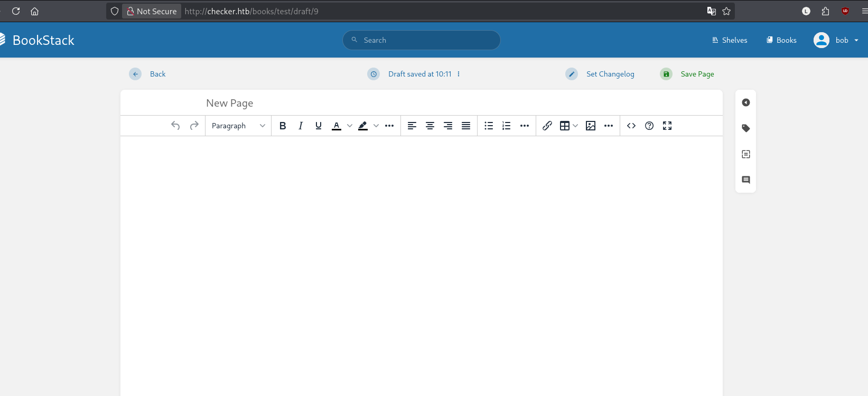Open the editor help icon
Screen dimensions: 868x396
pos(649,126)
